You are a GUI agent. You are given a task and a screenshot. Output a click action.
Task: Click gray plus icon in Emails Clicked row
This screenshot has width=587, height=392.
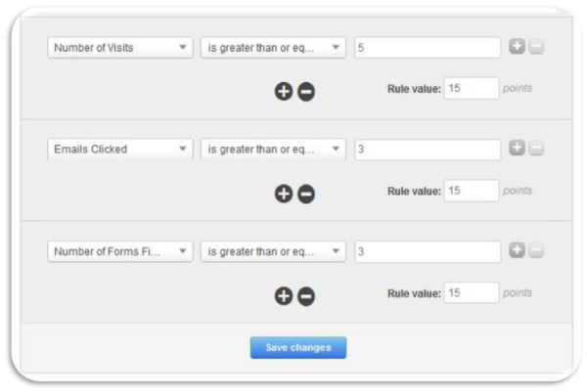tap(519, 149)
